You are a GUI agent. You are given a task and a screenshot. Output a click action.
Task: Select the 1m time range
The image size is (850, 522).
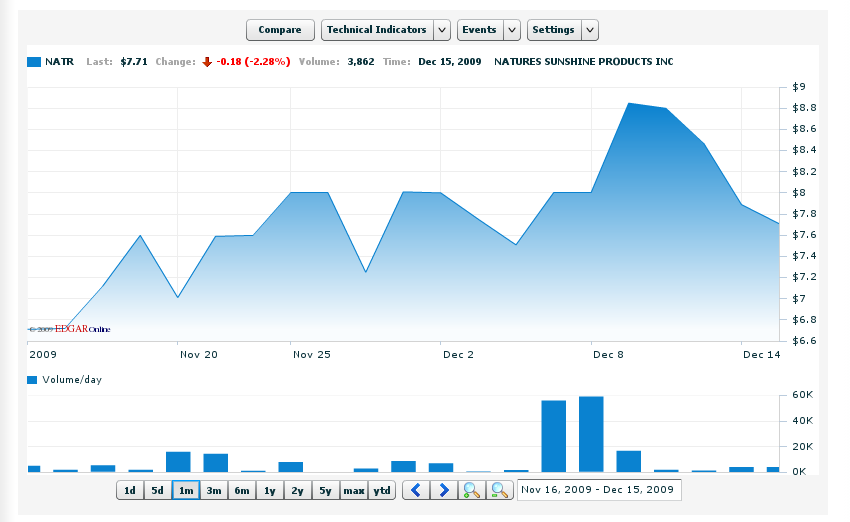point(186,491)
